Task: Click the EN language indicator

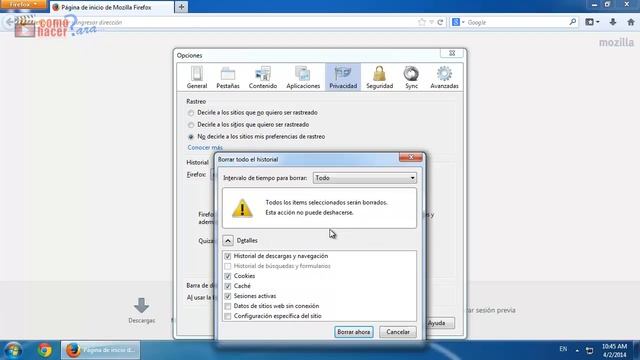Action: 563,349
